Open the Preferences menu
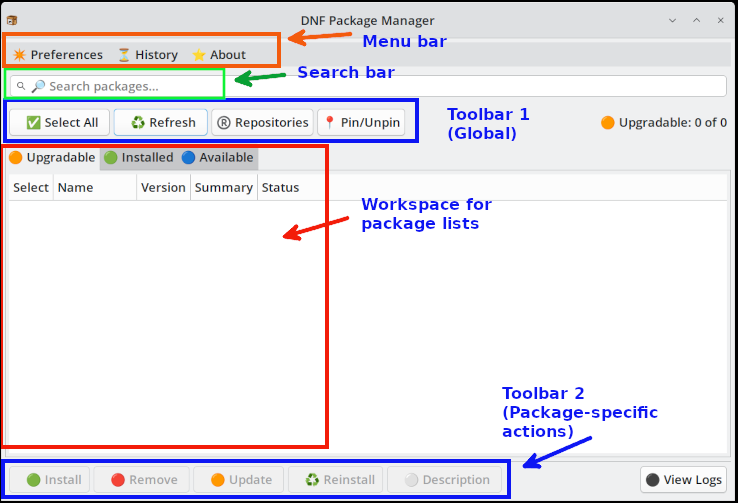The image size is (738, 503). click(x=57, y=55)
